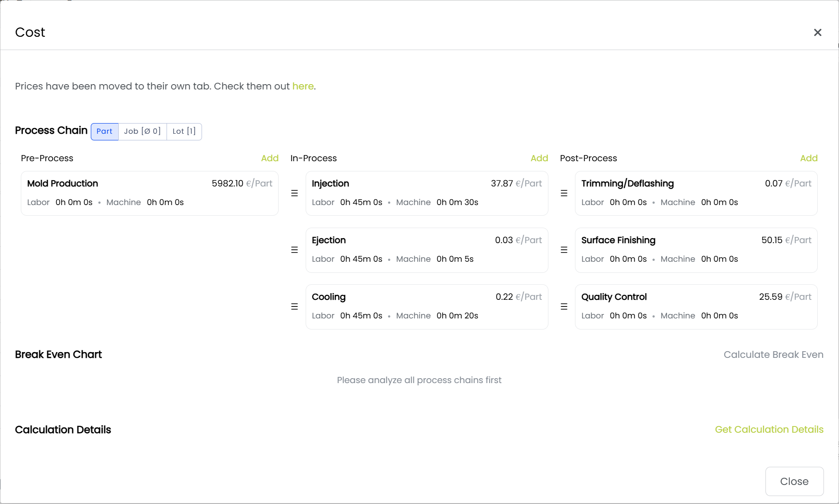Open the prices tab via 'here' link
839x504 pixels.
pos(303,86)
